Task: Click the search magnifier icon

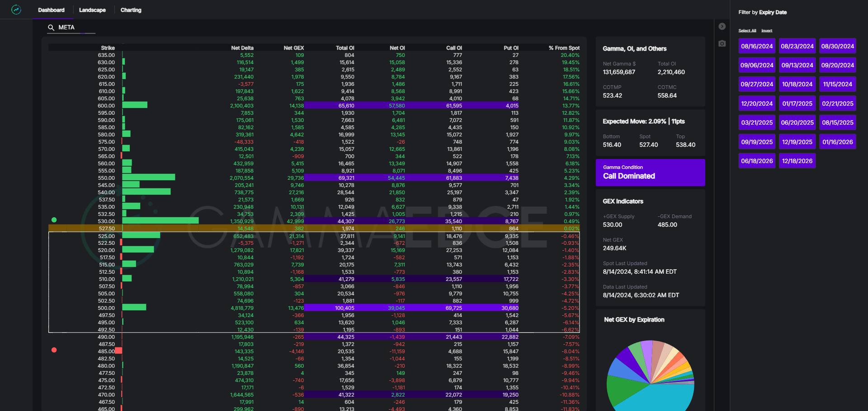Action: coord(51,28)
